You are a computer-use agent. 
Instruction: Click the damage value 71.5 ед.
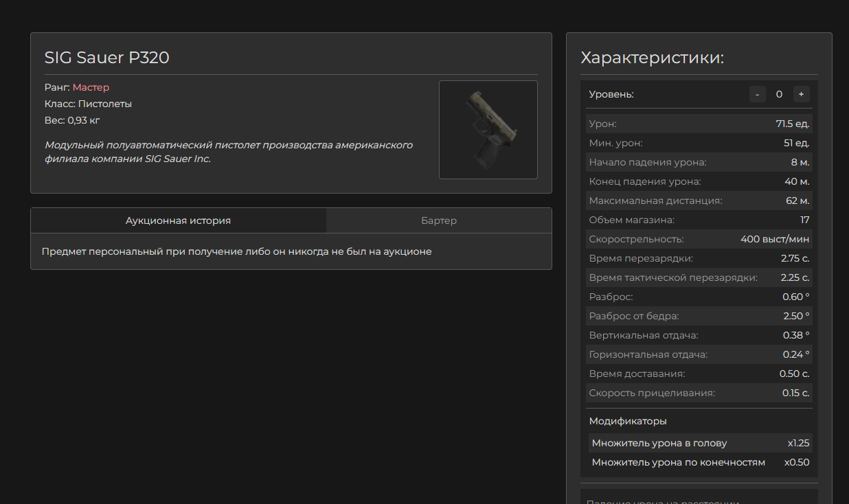coord(793,124)
